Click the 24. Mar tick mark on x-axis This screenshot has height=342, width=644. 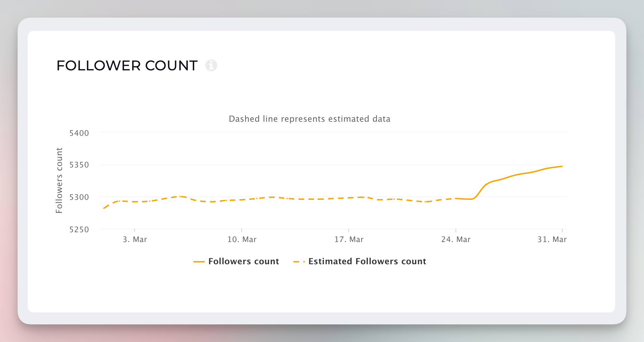click(x=456, y=230)
